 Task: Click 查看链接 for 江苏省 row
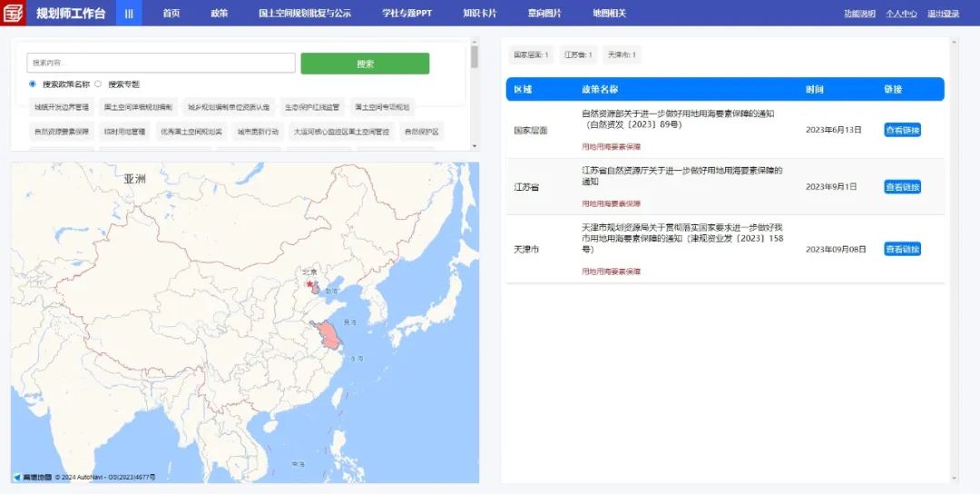[x=903, y=186]
